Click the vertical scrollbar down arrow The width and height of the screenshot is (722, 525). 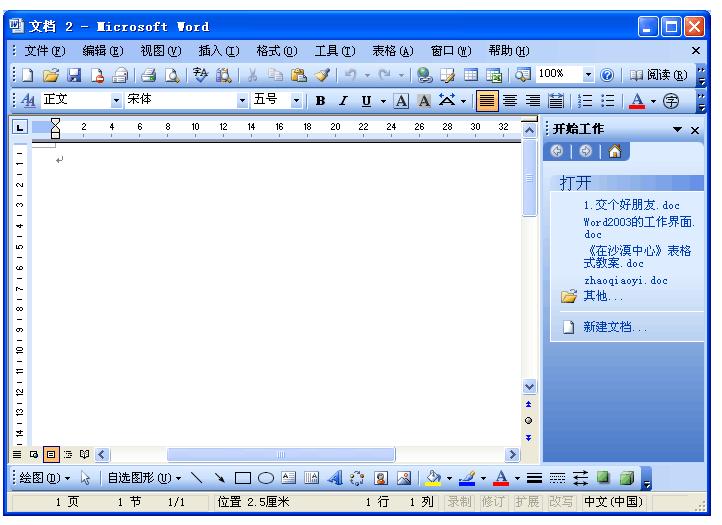click(x=530, y=387)
